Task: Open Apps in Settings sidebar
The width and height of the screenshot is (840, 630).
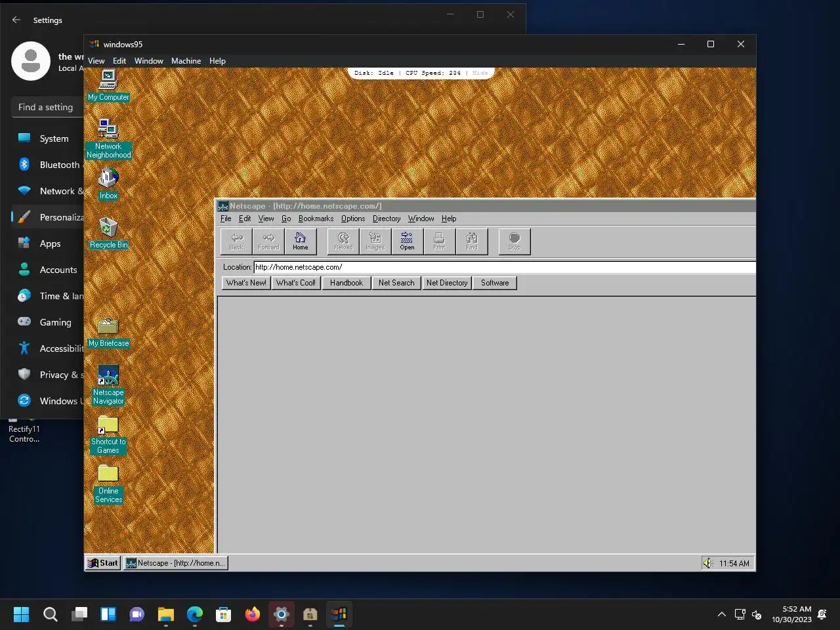Action: (47, 243)
